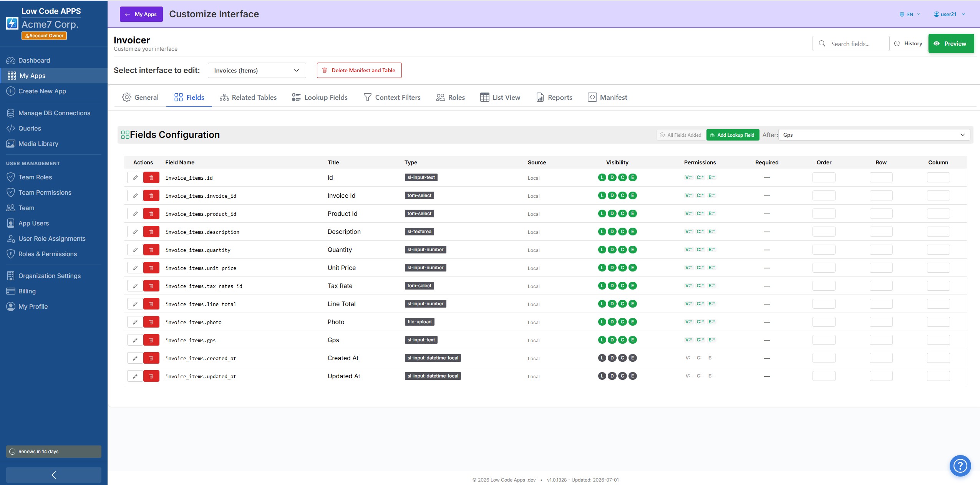
Task: Open User Role Assignments
Action: (54, 238)
